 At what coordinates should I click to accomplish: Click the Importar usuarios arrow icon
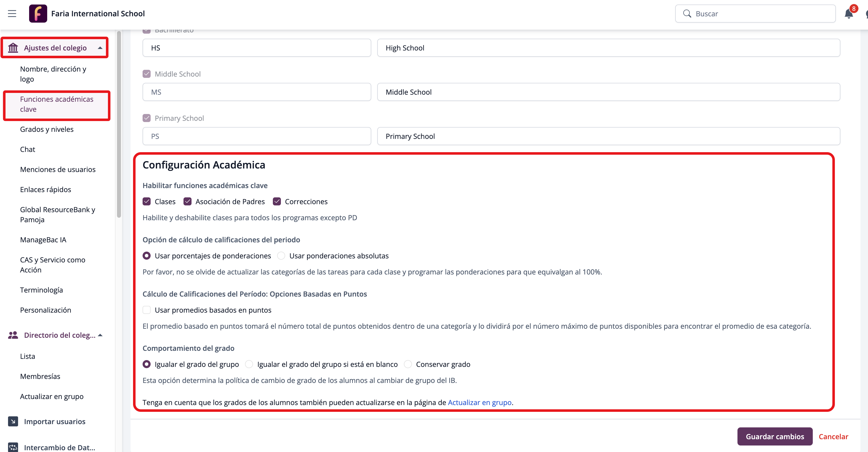click(x=13, y=421)
